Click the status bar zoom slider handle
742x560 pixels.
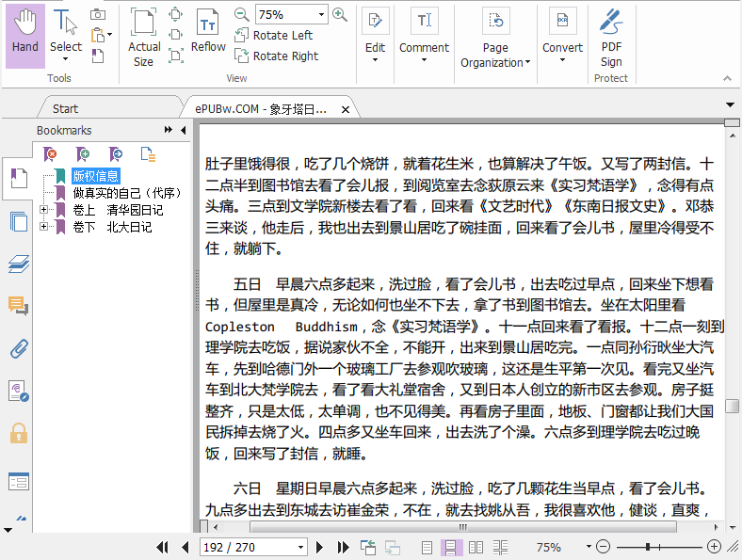pyautogui.click(x=647, y=547)
